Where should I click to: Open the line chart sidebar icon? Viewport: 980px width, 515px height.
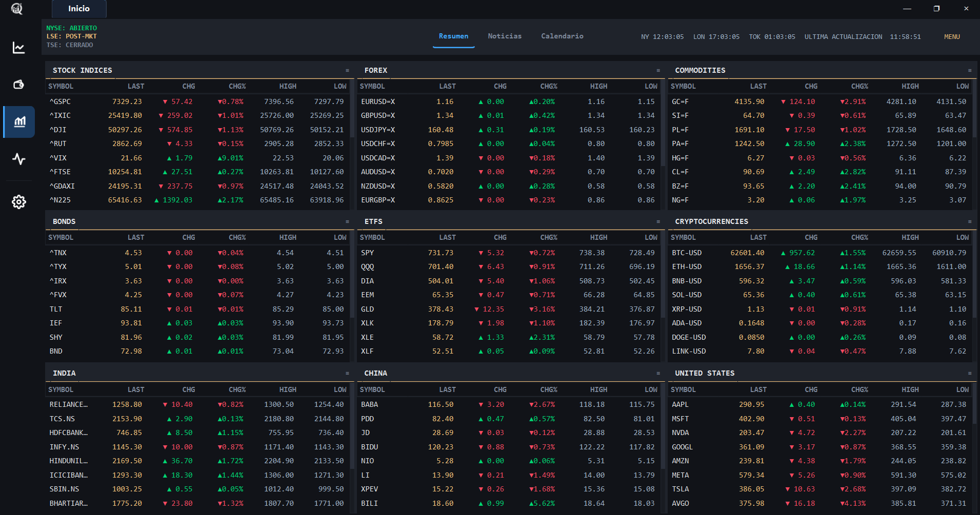[x=19, y=48]
